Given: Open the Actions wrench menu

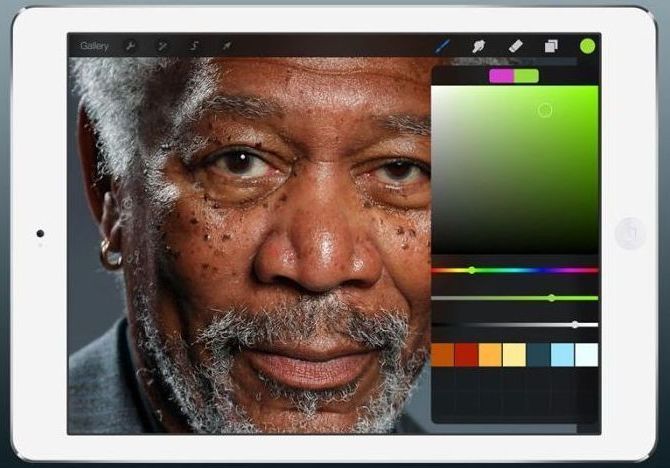Looking at the screenshot, I should coord(130,46).
